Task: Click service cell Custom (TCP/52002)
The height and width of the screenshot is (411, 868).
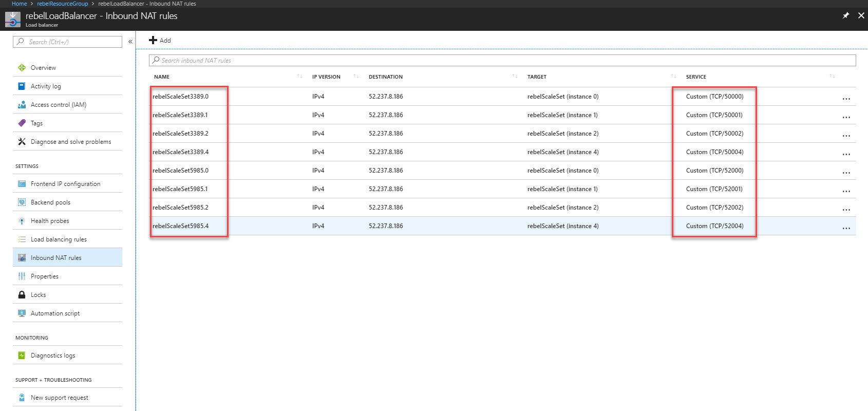Action: [714, 207]
